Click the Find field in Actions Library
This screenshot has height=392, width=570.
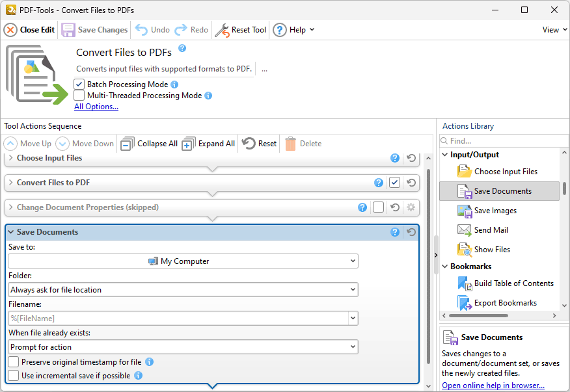(504, 141)
